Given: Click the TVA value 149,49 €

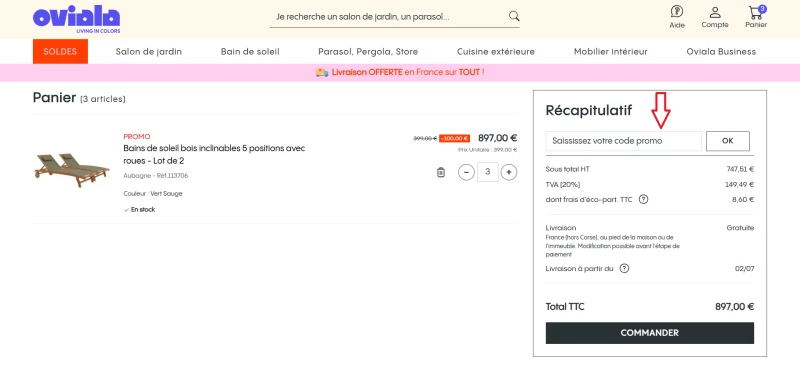Looking at the screenshot, I should [740, 184].
